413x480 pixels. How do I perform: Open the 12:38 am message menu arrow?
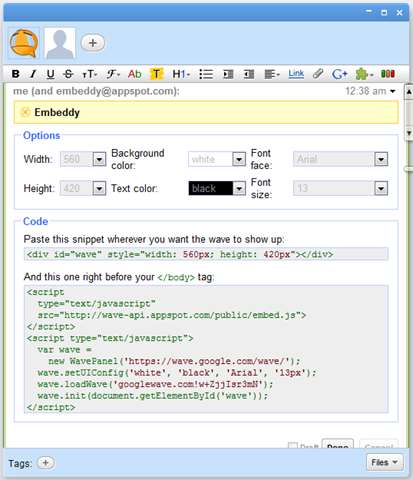(x=393, y=91)
